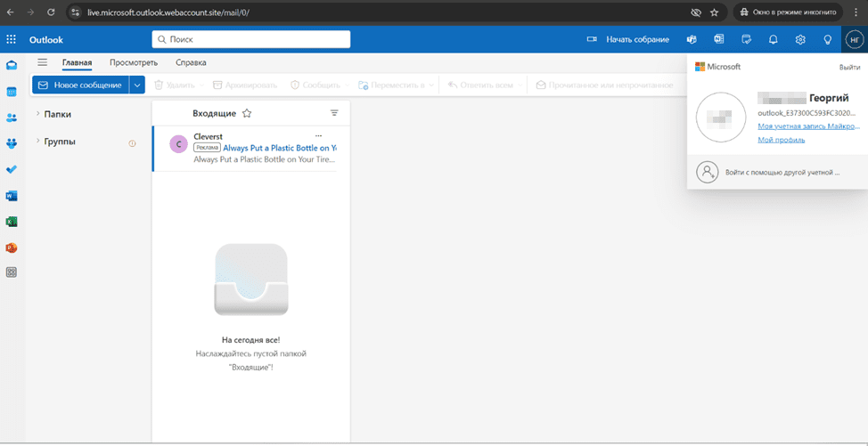Bookmark this page star in address bar

(x=714, y=12)
